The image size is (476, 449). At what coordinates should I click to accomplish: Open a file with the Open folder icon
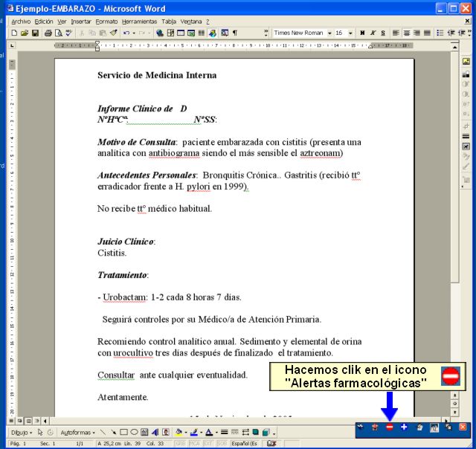[25, 33]
